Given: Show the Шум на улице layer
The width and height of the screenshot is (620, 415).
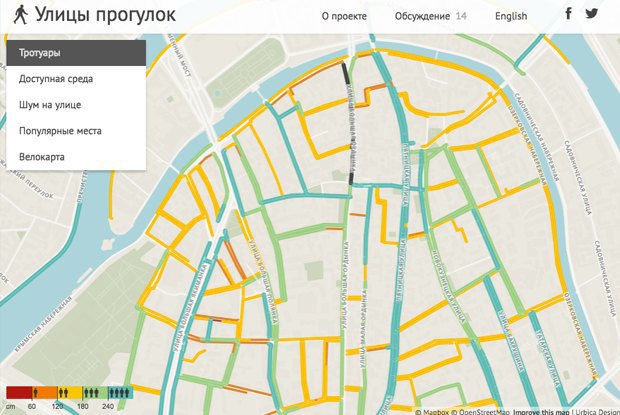Looking at the screenshot, I should [x=76, y=104].
